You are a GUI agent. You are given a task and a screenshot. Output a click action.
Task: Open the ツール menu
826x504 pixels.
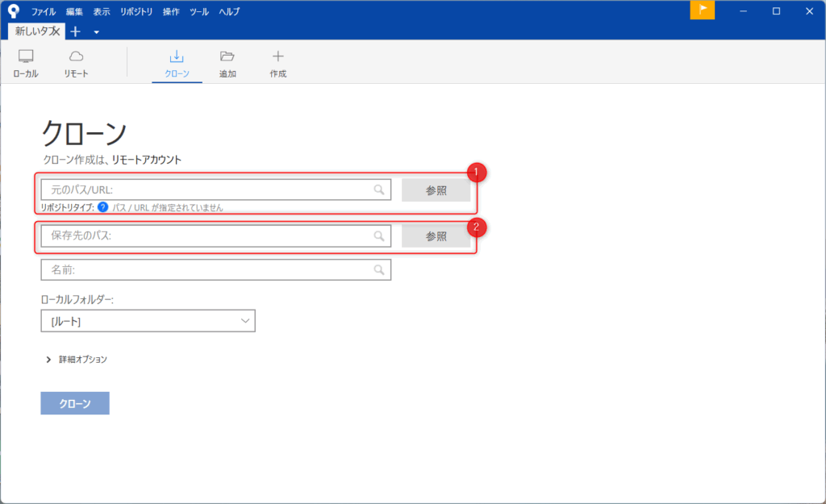point(198,12)
